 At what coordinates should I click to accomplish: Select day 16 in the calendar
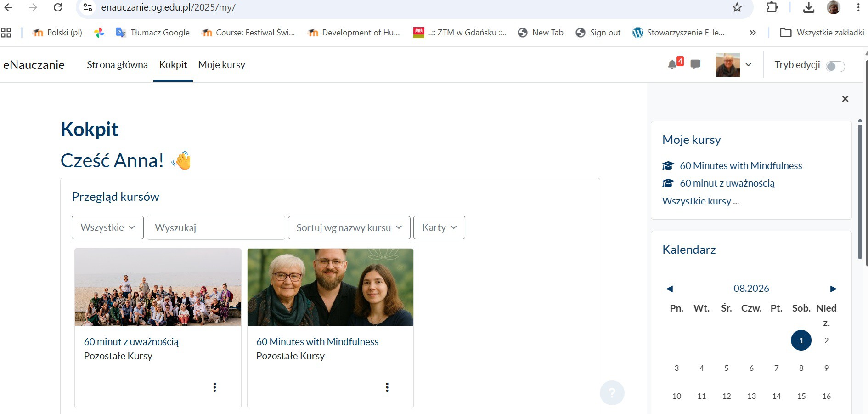(826, 396)
